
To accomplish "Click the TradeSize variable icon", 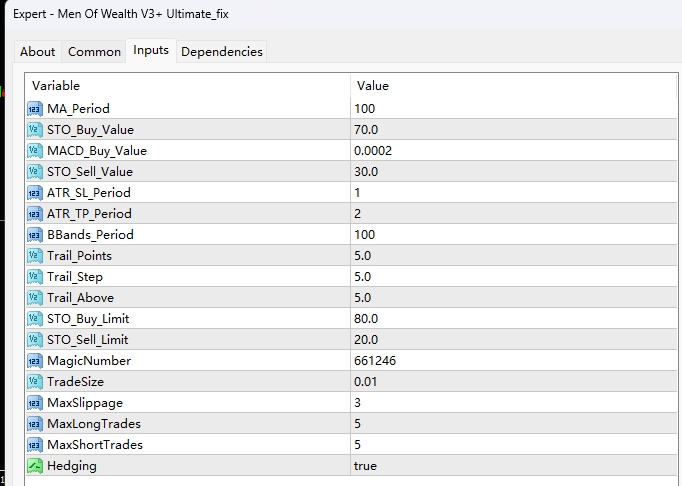I will pyautogui.click(x=35, y=381).
